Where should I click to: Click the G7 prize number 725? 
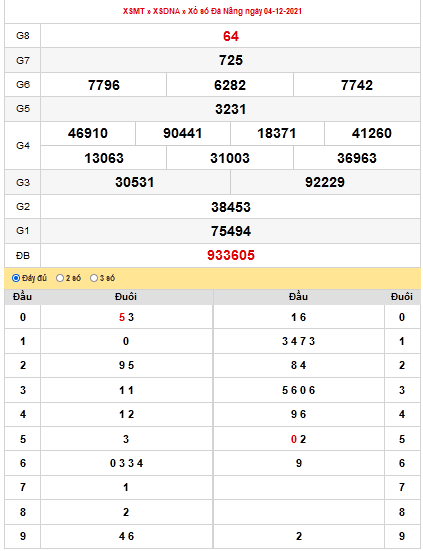tap(231, 60)
